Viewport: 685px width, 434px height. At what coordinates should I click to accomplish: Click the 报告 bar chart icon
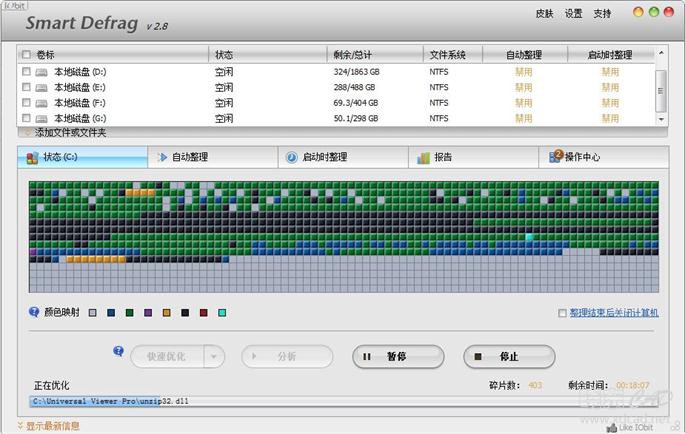click(x=423, y=158)
